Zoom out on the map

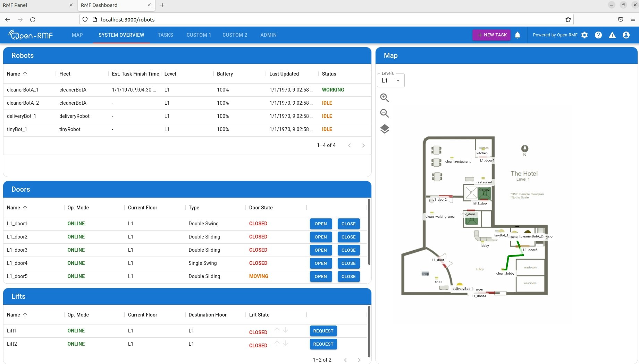click(384, 113)
